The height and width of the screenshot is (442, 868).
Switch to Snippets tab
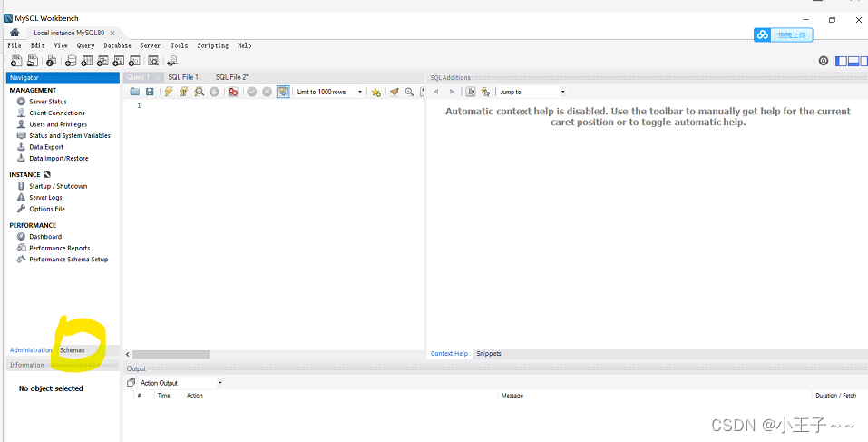tap(489, 353)
